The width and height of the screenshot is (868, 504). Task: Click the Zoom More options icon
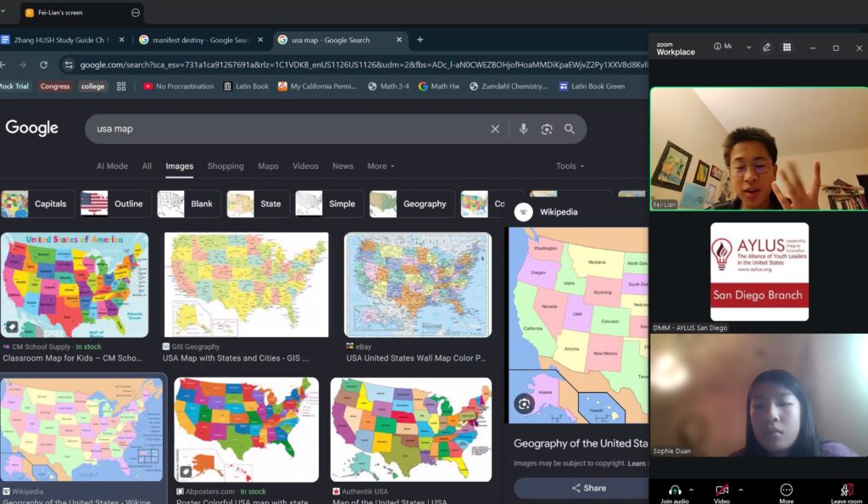[786, 490]
